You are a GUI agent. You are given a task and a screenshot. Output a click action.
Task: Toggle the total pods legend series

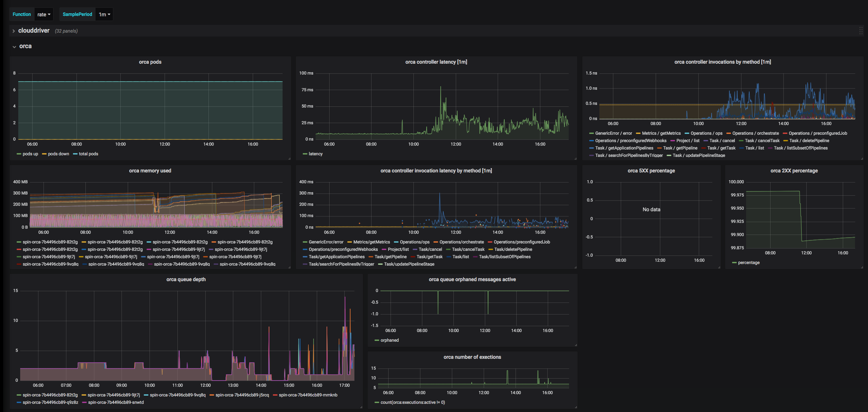pyautogui.click(x=89, y=154)
